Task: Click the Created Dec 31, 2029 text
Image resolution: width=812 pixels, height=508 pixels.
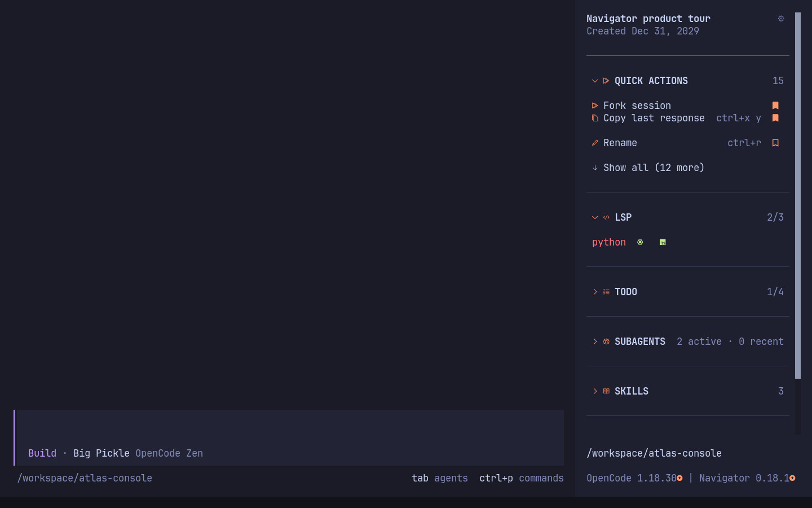Action: (643, 31)
